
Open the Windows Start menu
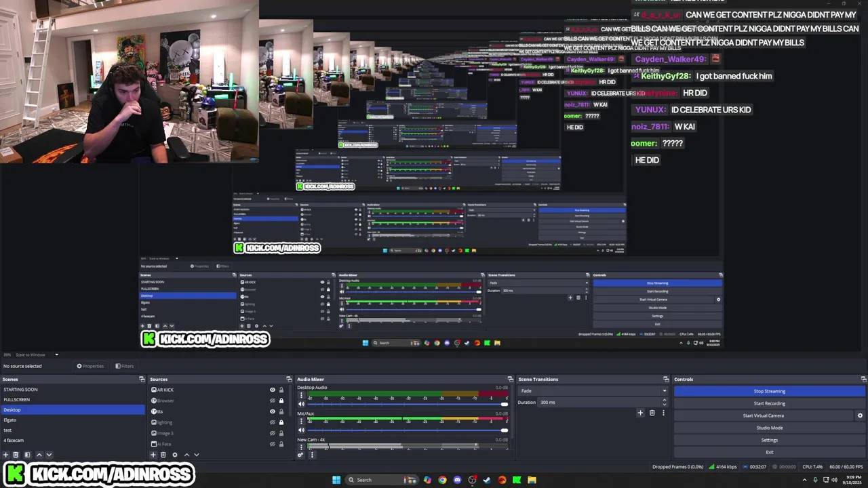click(336, 480)
